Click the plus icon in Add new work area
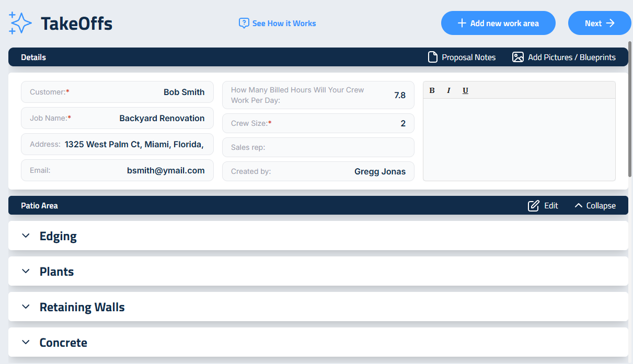 (x=462, y=23)
